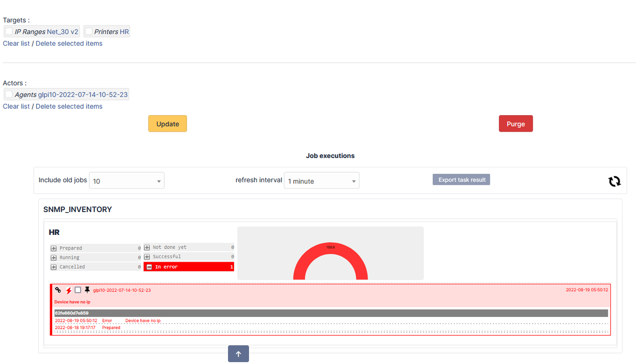Screen dimensions: 636x364
Task: Expand the Prepared status counter
Action: (53, 248)
